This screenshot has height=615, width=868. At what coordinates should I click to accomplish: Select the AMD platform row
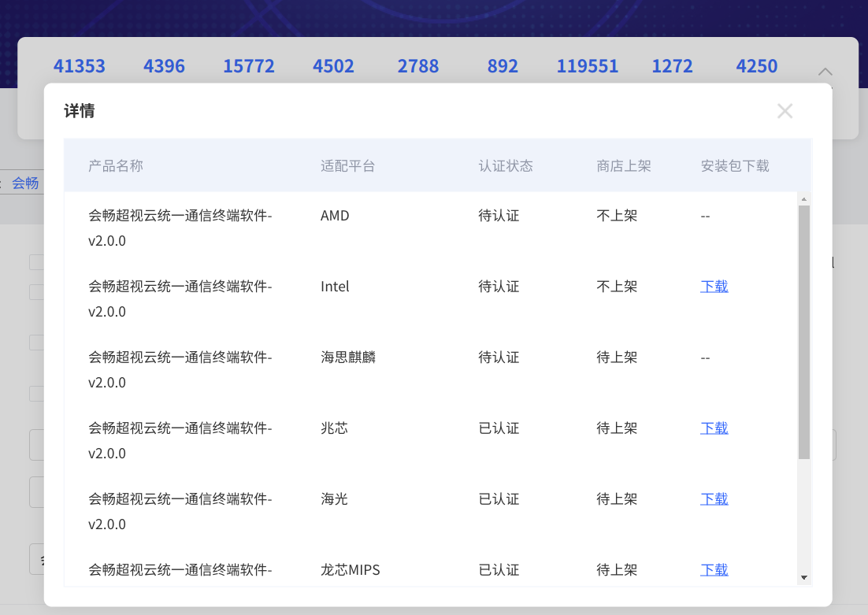pos(335,215)
